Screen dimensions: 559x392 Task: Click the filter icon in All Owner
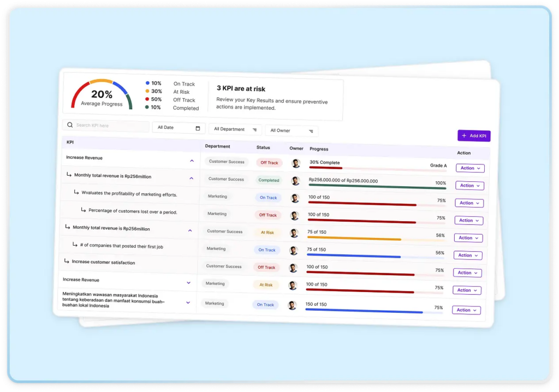pos(311,131)
